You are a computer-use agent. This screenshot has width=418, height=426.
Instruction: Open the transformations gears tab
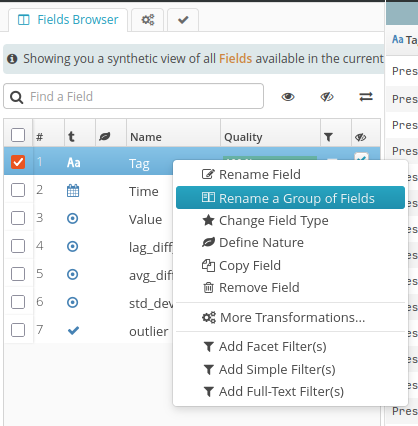point(148,20)
